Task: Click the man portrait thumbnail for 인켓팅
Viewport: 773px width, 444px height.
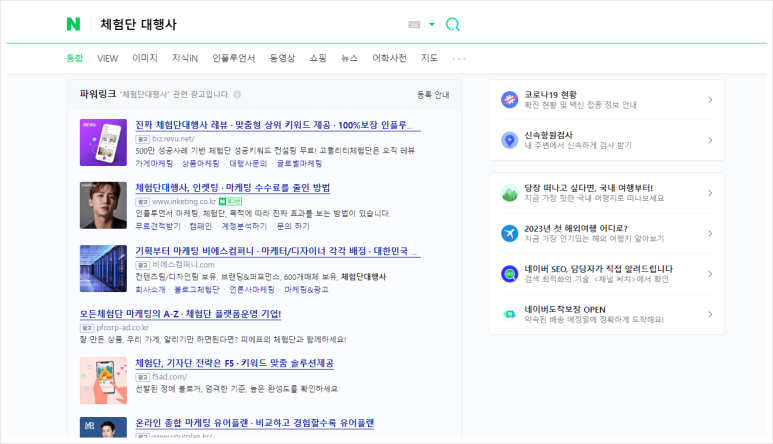Action: (x=103, y=205)
